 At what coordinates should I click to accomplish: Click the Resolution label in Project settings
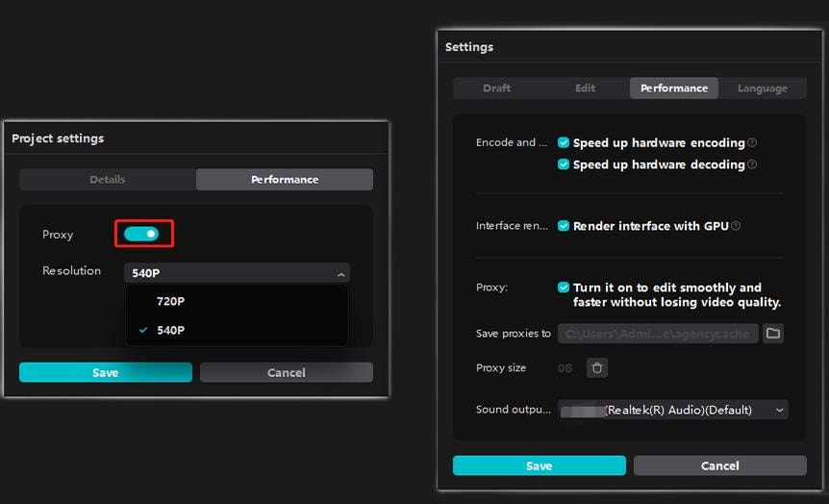[x=71, y=271]
